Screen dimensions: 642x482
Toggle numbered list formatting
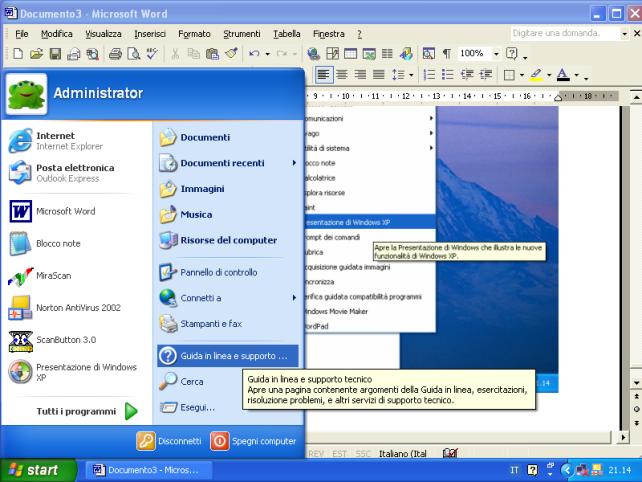429,75
